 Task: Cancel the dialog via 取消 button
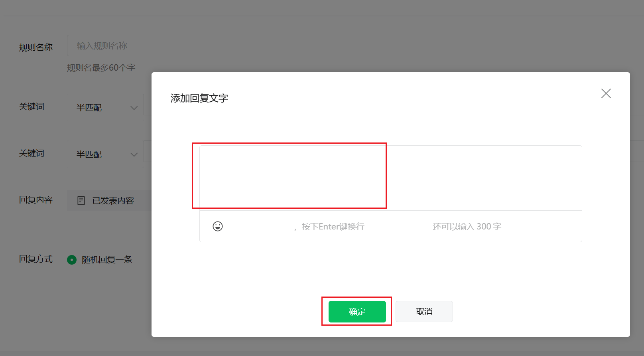tap(424, 312)
